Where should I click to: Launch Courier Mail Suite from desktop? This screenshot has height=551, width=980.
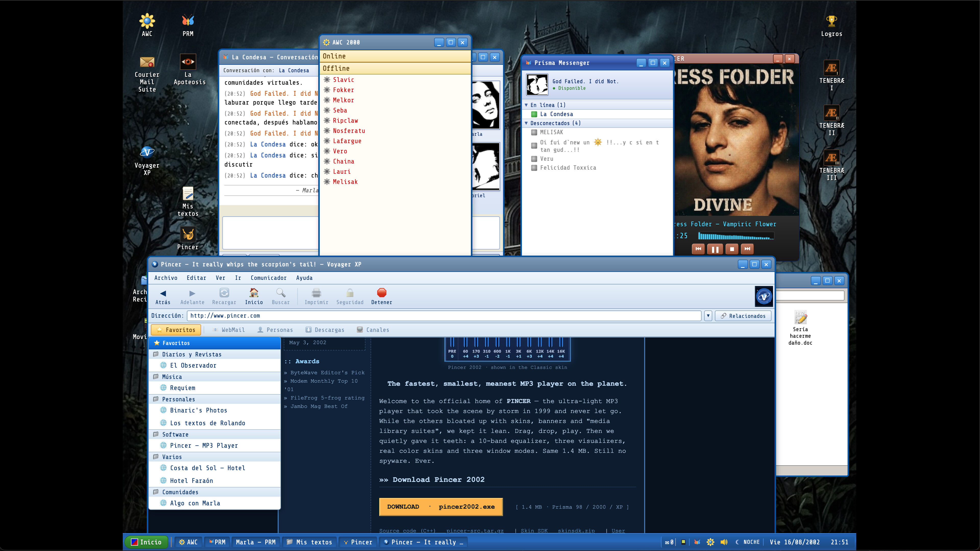pyautogui.click(x=147, y=74)
